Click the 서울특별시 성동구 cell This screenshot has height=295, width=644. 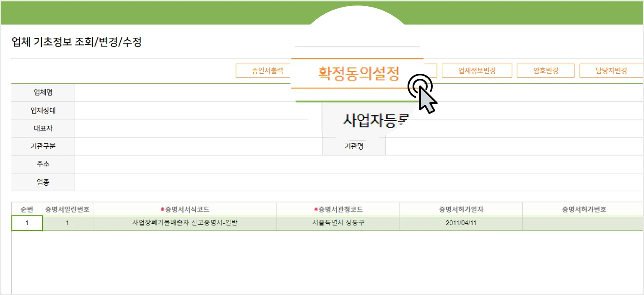[338, 223]
